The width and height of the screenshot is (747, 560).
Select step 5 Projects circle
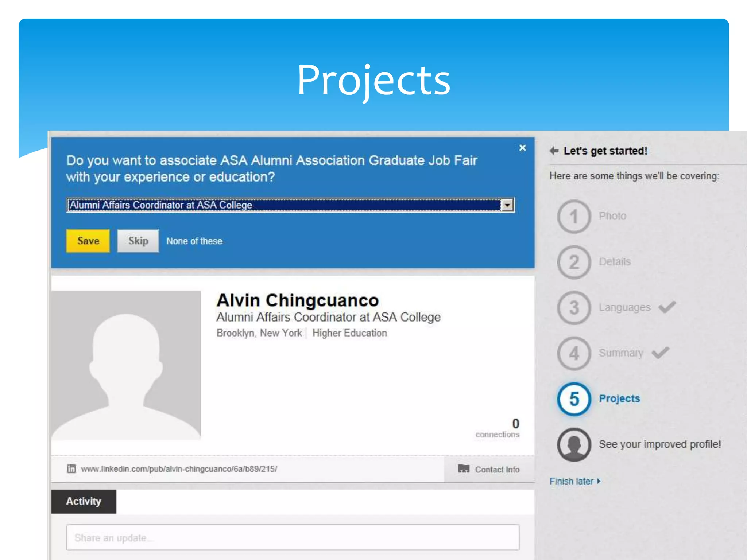[574, 399]
